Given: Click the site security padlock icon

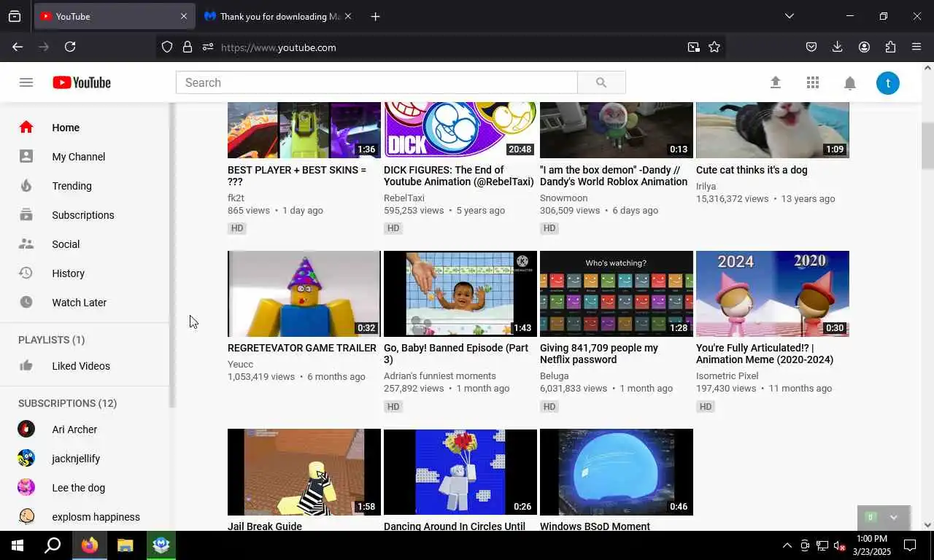Looking at the screenshot, I should (188, 47).
